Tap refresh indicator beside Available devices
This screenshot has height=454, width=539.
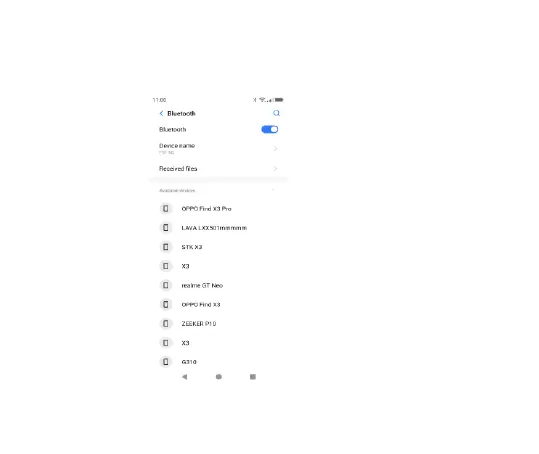273,190
